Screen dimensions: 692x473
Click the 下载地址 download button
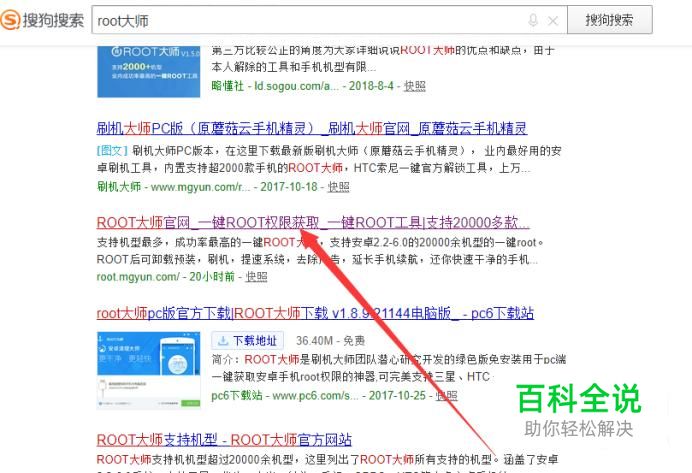coord(248,341)
